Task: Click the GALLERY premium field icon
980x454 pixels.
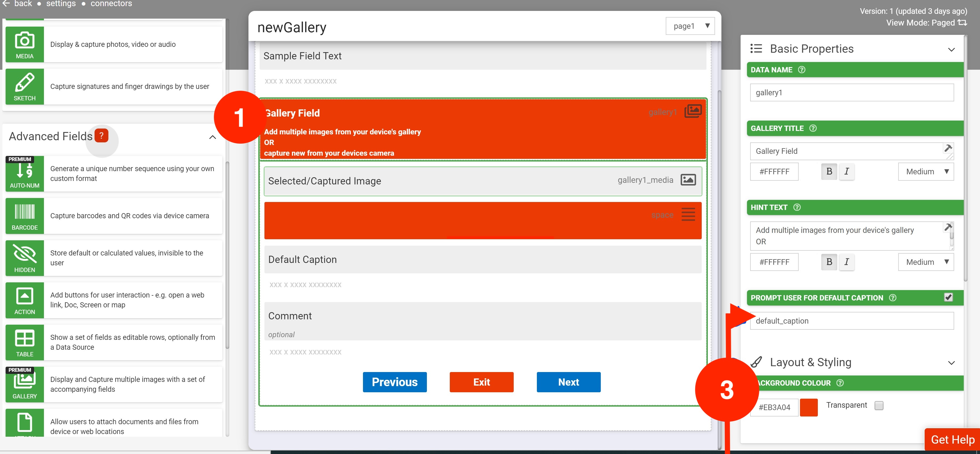Action: [25, 385]
